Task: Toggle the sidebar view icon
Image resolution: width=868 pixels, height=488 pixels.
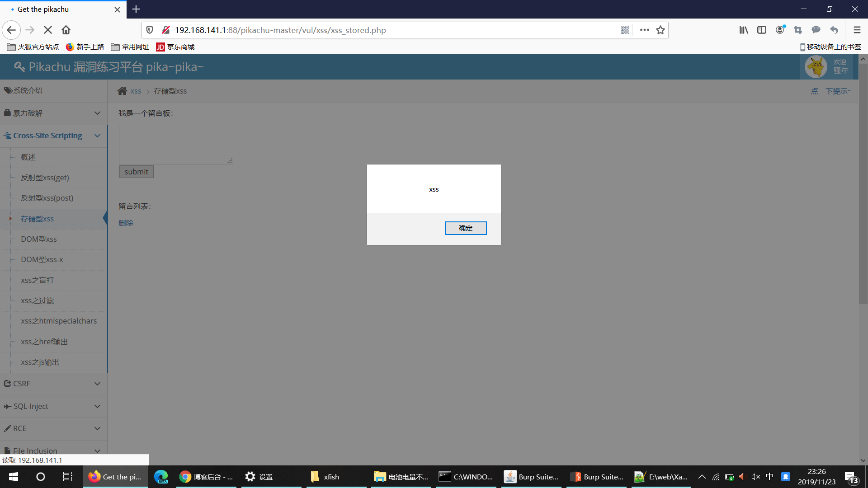Action: (762, 30)
